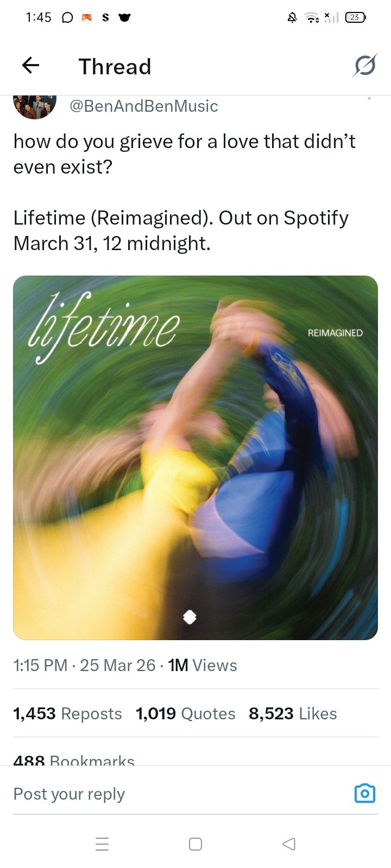Tap the Android recent apps menu icon

coord(102,844)
